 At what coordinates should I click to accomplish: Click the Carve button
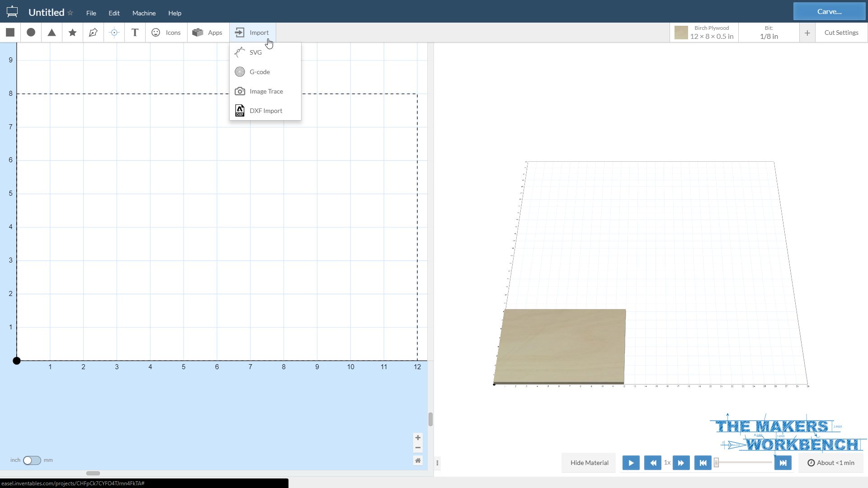(x=829, y=11)
